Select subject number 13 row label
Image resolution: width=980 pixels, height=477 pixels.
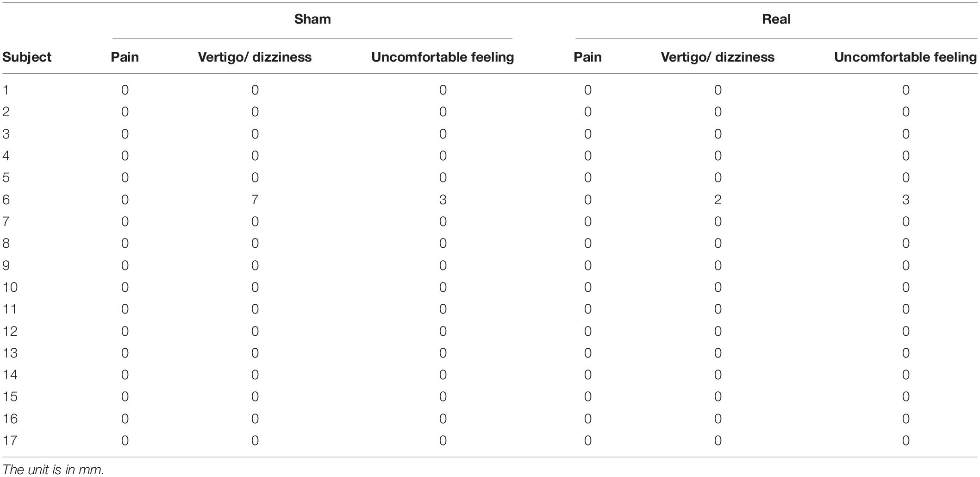[10, 353]
